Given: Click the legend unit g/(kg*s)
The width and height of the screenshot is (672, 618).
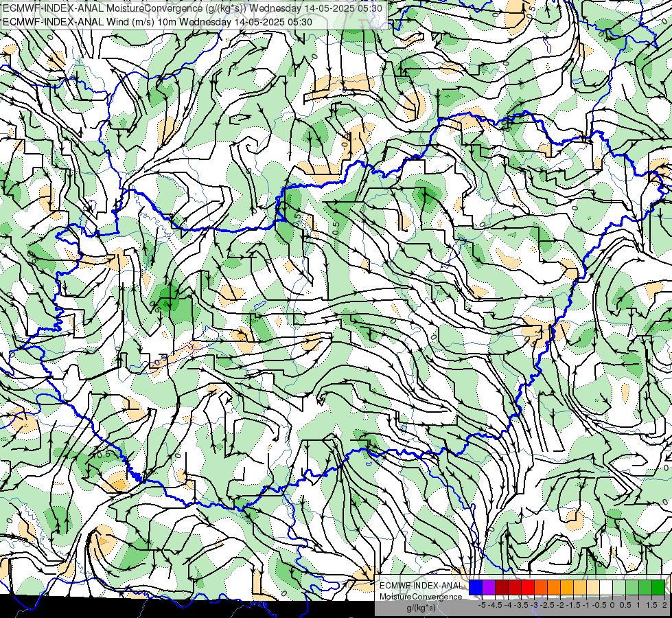Looking at the screenshot, I should click(421, 608).
